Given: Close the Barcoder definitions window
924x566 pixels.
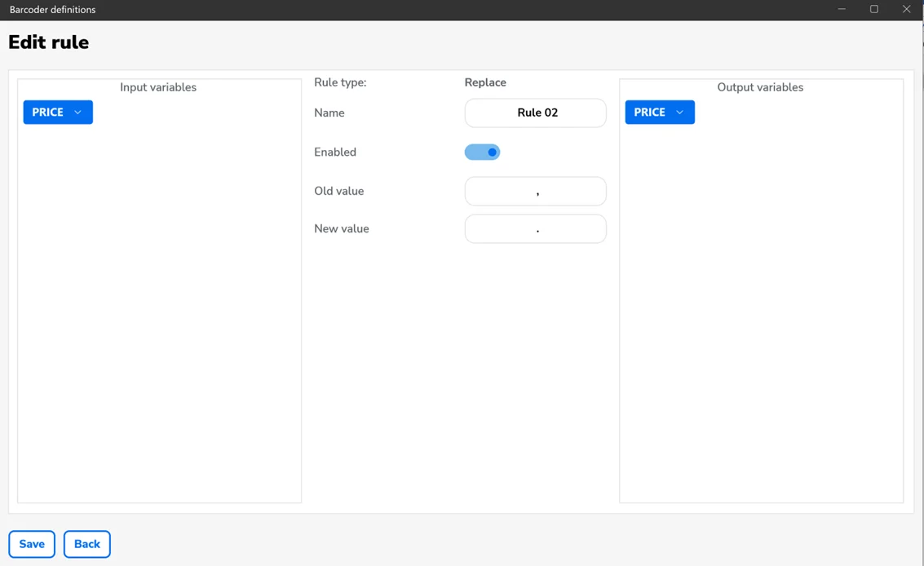Looking at the screenshot, I should (906, 10).
